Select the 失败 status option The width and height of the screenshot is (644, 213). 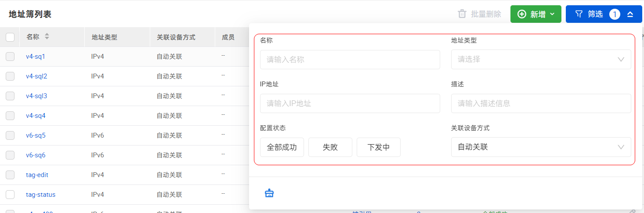pos(330,147)
